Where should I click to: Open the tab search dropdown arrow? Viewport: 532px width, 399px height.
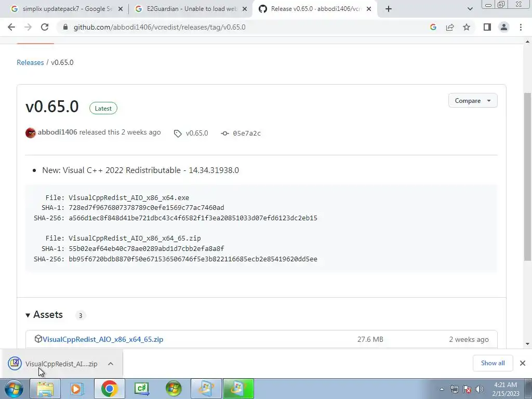470,9
